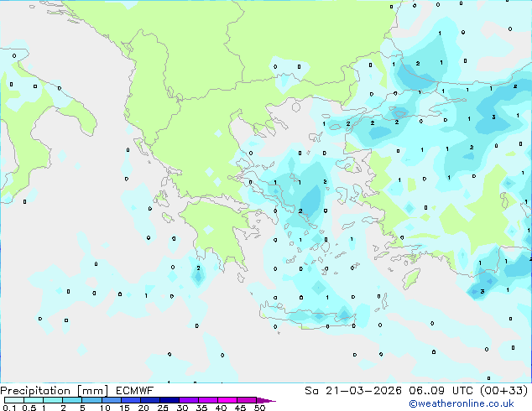
Task: Select the 'Precipitation [mm]' title text
Action: (54, 391)
